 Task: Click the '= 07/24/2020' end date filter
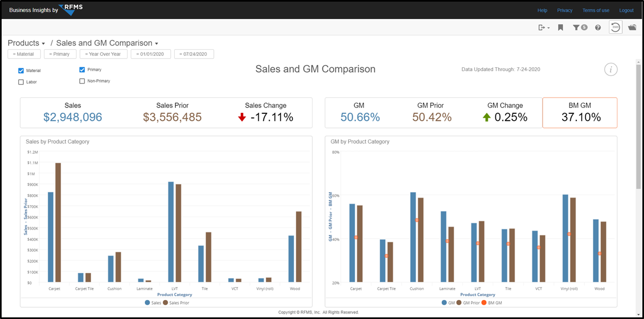194,54
